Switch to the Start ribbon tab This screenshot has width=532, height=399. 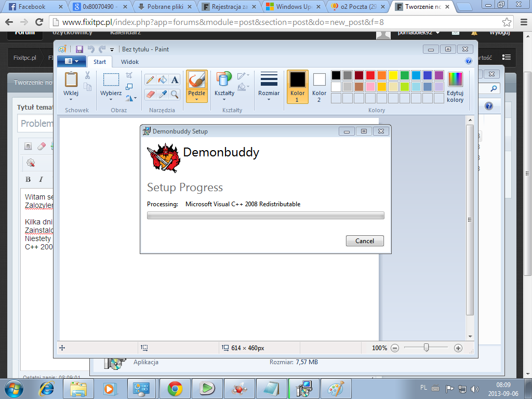pyautogui.click(x=100, y=62)
